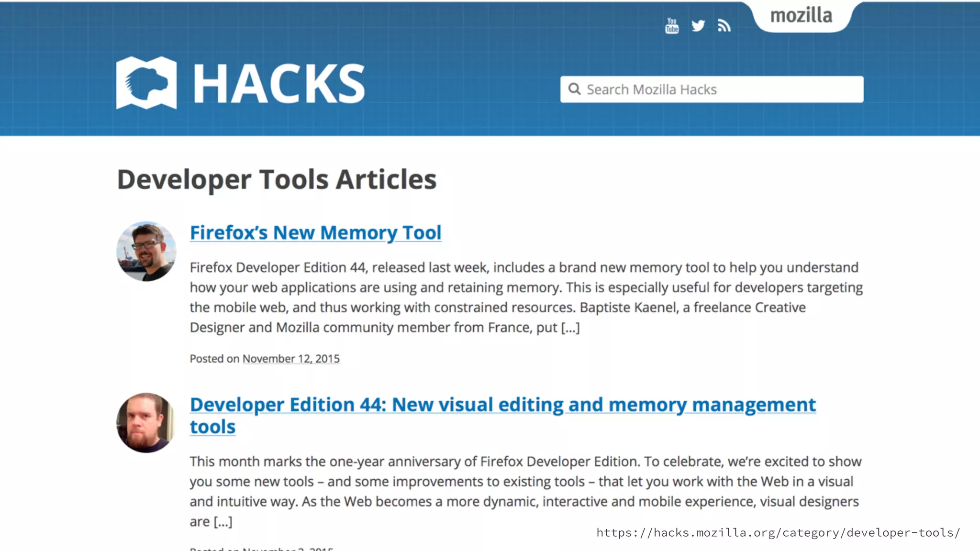Viewport: 980px width, 551px height.
Task: Open the Twitter bird icon
Action: 698,25
